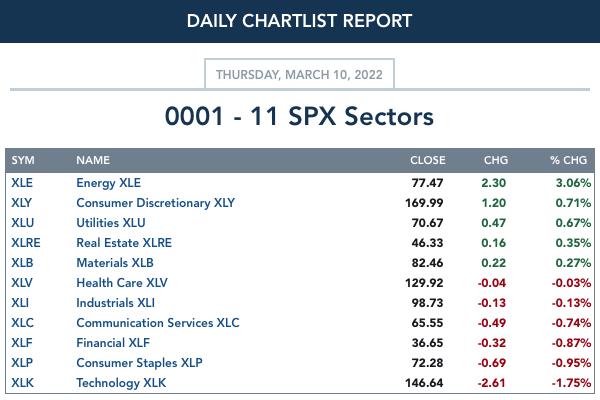Click the % CHG column header
This screenshot has height=400, width=600.
pyautogui.click(x=568, y=160)
